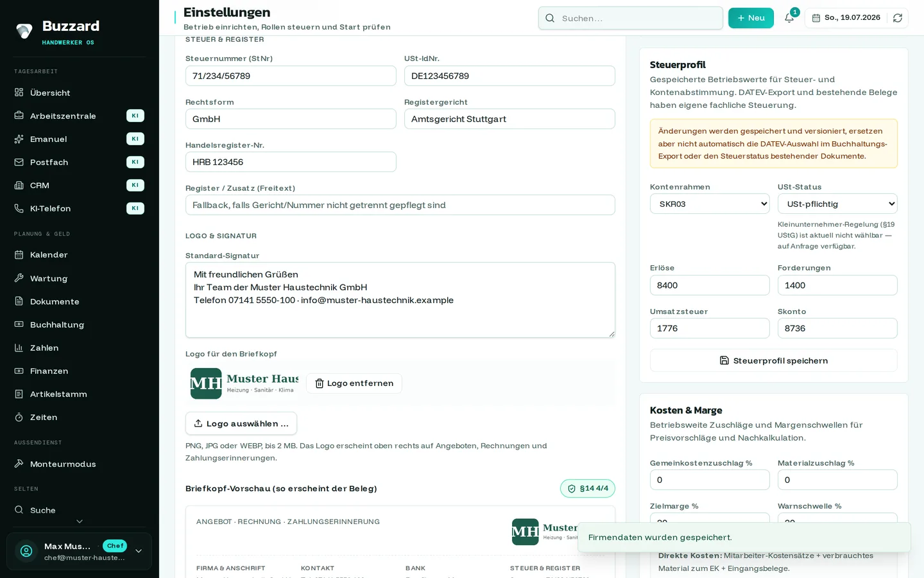Click the KI-Telefon phone icon
The height and width of the screenshot is (578, 924).
[19, 208]
